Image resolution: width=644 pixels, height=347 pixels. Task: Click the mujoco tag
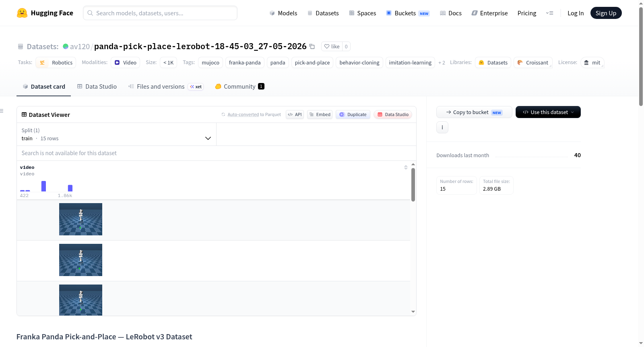(211, 62)
